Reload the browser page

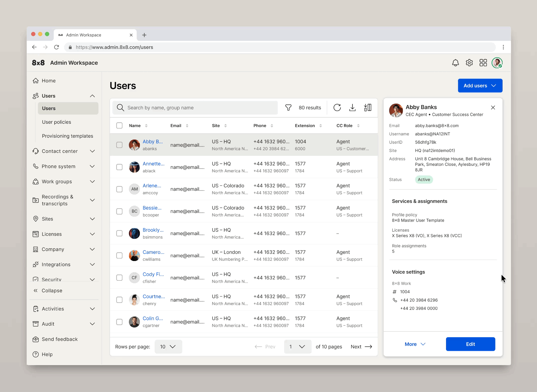[56, 47]
